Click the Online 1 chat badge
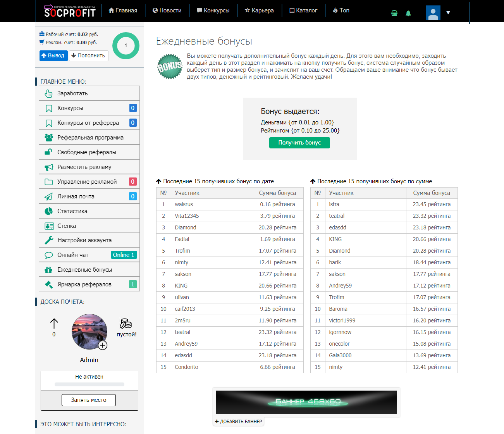 [124, 255]
